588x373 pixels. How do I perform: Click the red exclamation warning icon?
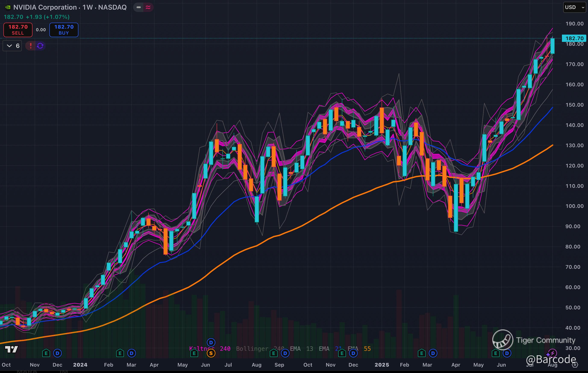[31, 46]
